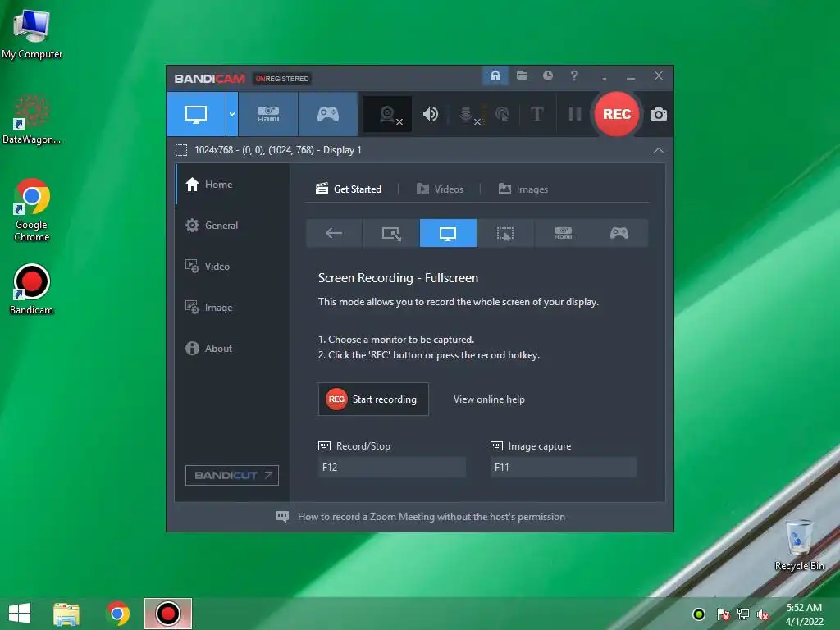Toggle the microphone icon
Screen dimensions: 840x630
pyautogui.click(x=466, y=114)
